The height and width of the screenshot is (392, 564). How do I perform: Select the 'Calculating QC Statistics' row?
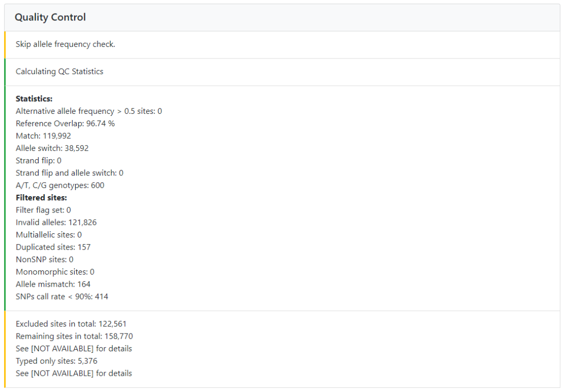click(60, 72)
